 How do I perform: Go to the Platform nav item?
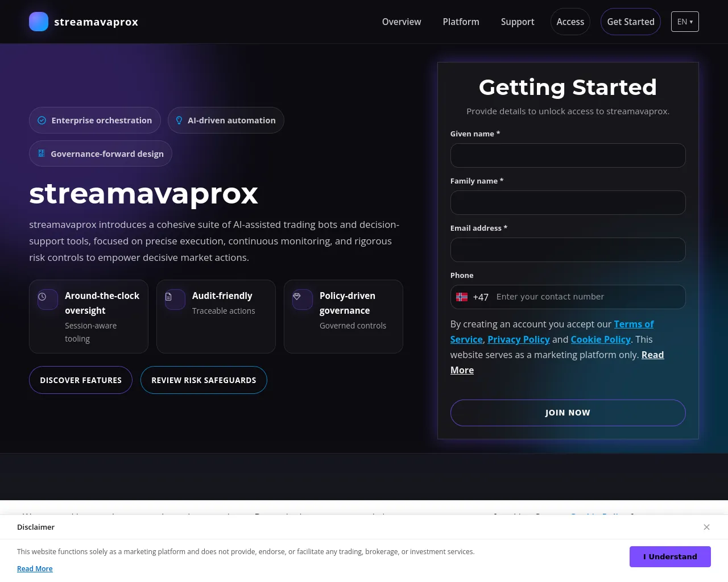[461, 22]
